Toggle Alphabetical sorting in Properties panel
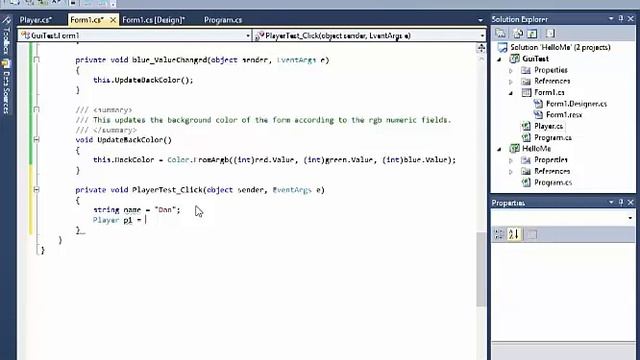Viewport: 640px width, 360px height. coord(514,234)
